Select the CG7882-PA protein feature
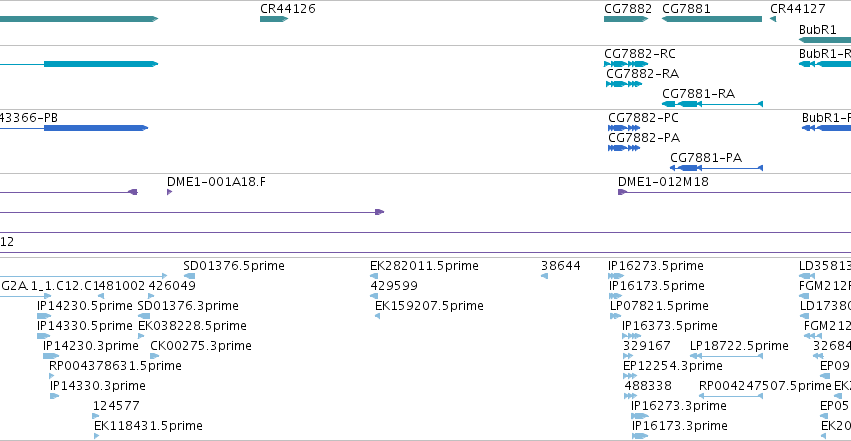The width and height of the screenshot is (851, 441). click(624, 148)
